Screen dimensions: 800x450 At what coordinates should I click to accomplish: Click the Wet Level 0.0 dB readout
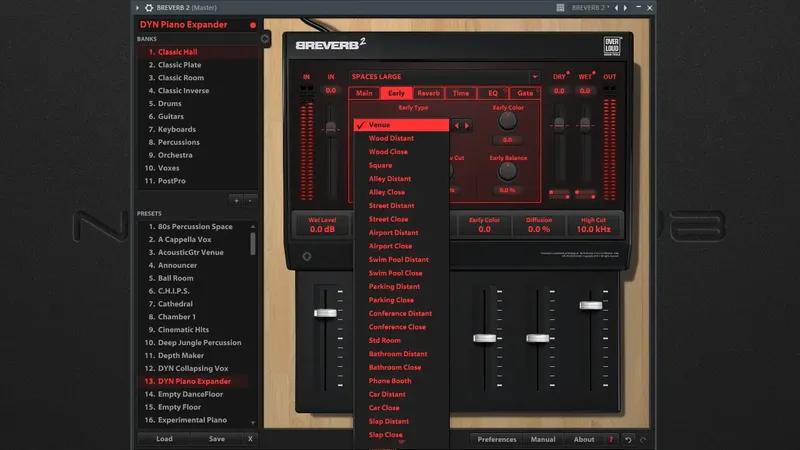[x=322, y=225]
